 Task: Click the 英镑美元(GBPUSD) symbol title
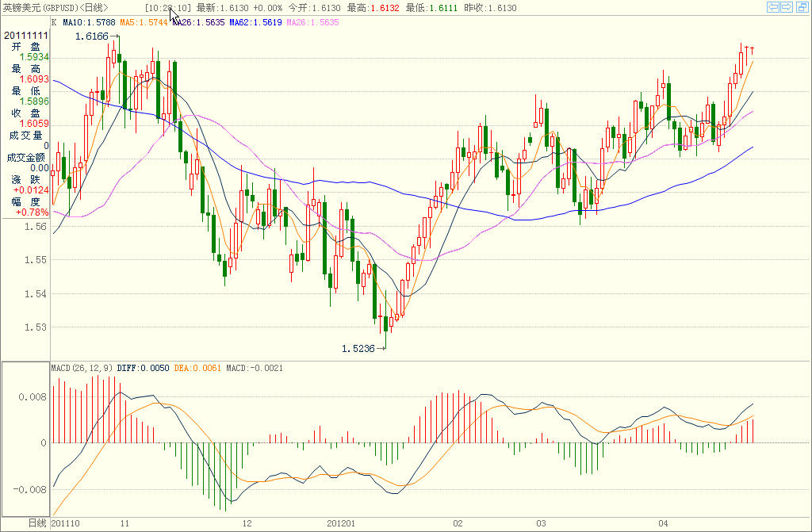(41, 8)
